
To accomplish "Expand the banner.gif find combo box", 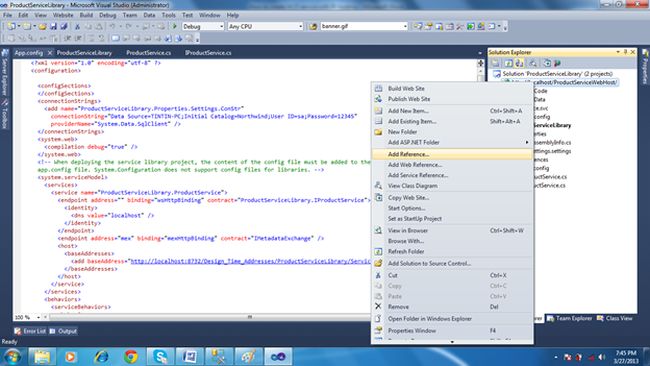I will 405,27.
